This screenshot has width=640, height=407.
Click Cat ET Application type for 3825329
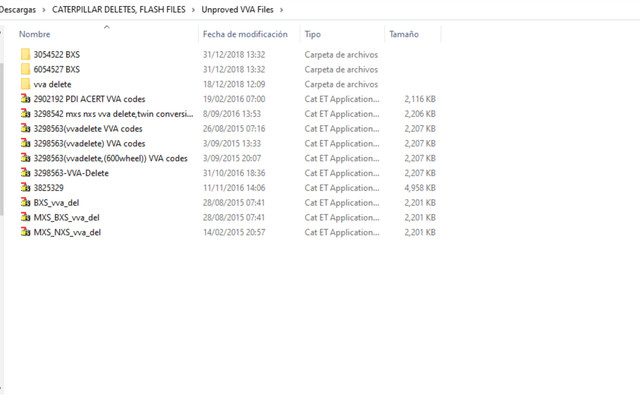(x=342, y=188)
